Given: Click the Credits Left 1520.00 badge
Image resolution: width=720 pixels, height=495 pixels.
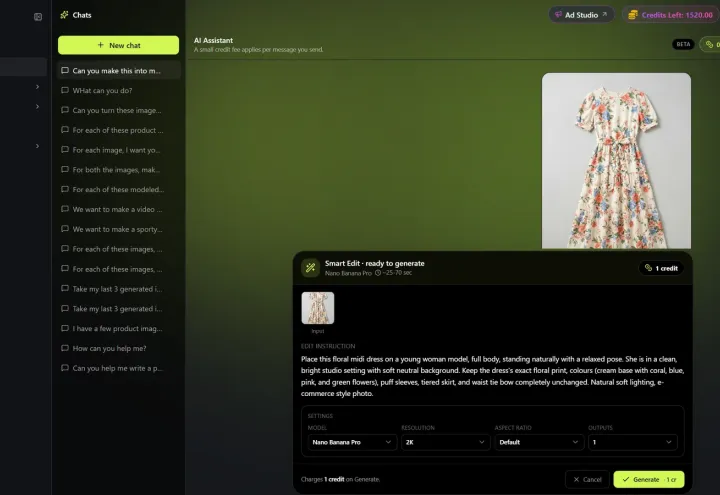Looking at the screenshot, I should (x=671, y=15).
